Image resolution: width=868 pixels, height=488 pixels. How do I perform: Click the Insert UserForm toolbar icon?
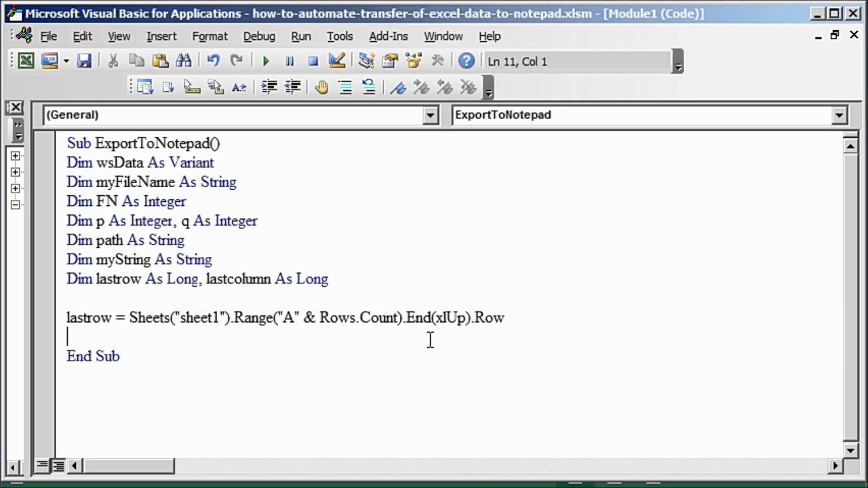(50, 61)
